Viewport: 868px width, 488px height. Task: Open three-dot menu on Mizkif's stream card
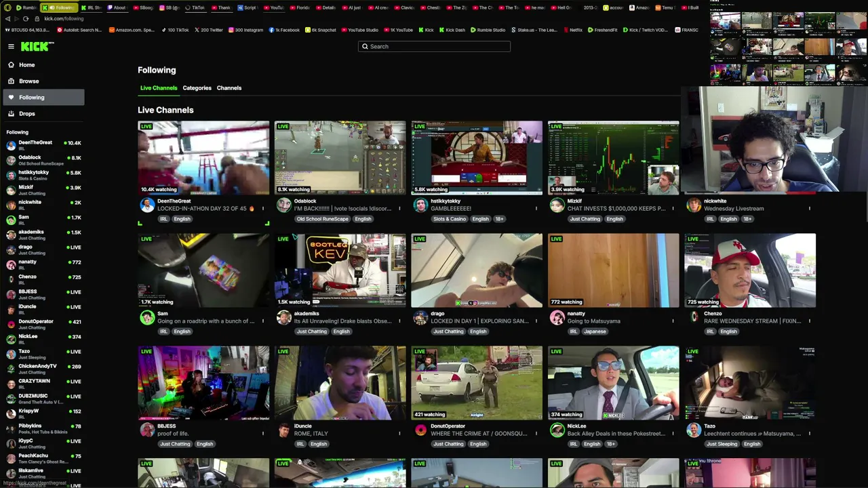[673, 209]
